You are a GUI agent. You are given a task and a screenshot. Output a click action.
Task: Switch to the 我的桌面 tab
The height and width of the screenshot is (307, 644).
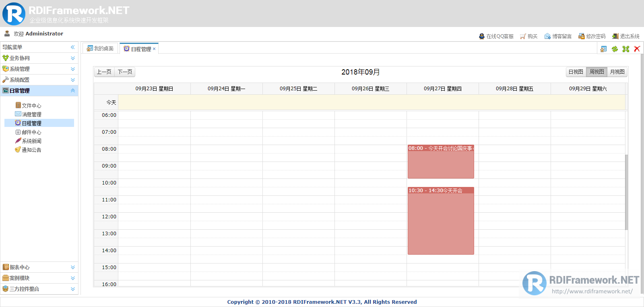pyautogui.click(x=100, y=48)
